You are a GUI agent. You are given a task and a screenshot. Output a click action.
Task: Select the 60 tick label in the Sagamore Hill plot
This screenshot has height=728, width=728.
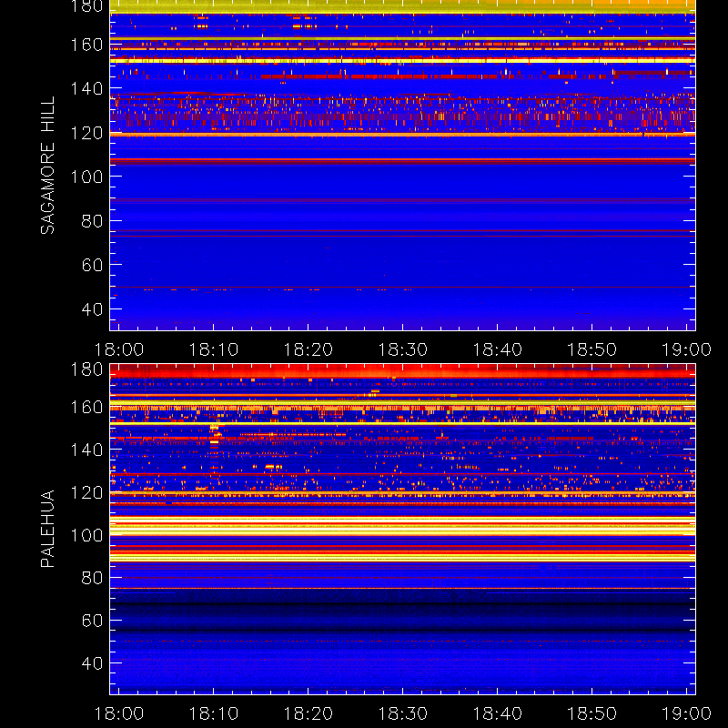click(92, 265)
